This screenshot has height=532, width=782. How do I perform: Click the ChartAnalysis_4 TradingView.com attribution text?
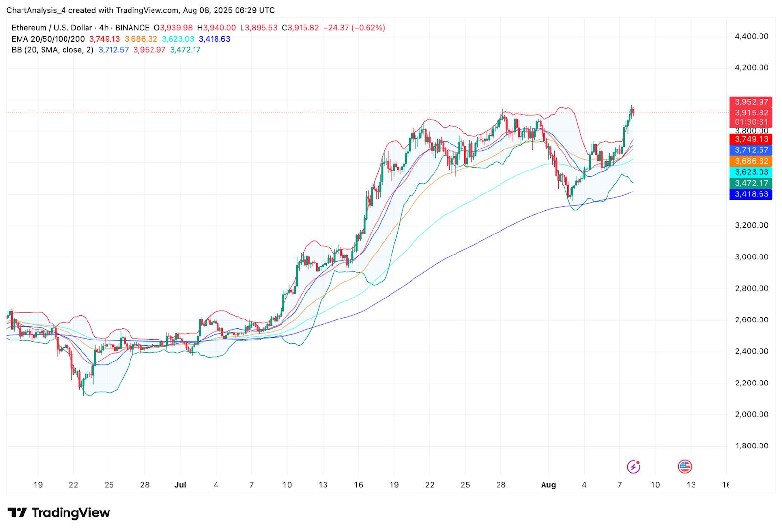point(140,10)
